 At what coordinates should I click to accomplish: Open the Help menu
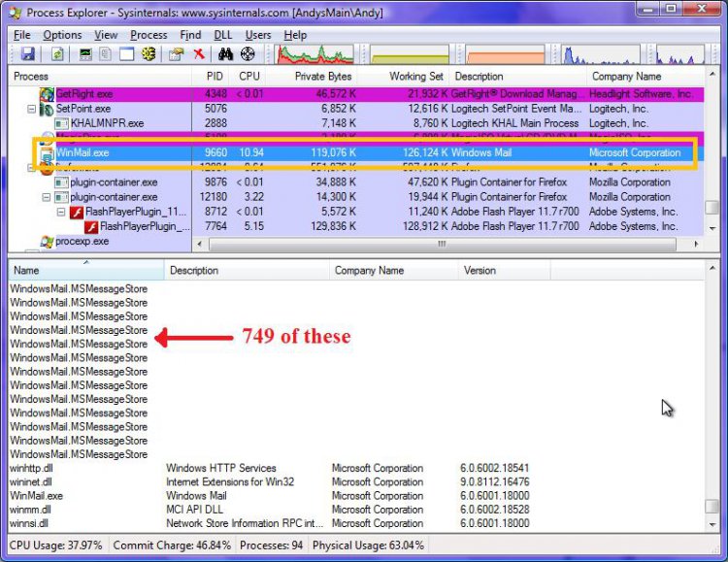pos(295,35)
